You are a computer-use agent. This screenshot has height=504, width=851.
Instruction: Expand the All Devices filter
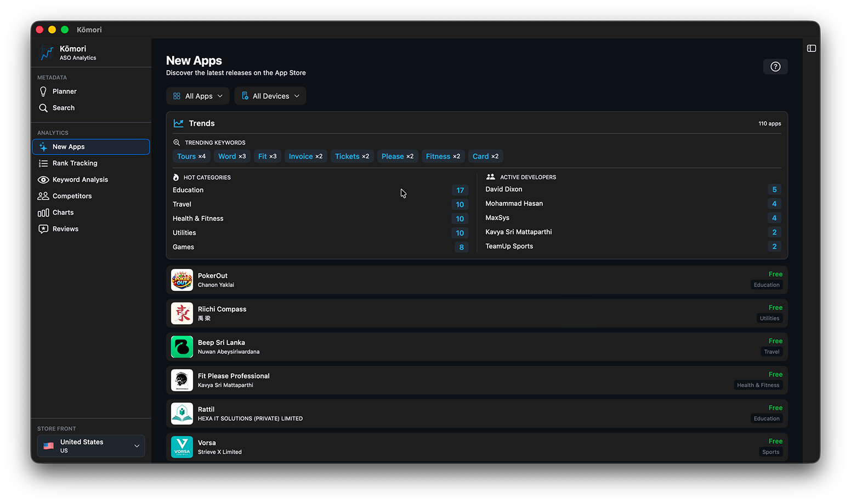(270, 96)
